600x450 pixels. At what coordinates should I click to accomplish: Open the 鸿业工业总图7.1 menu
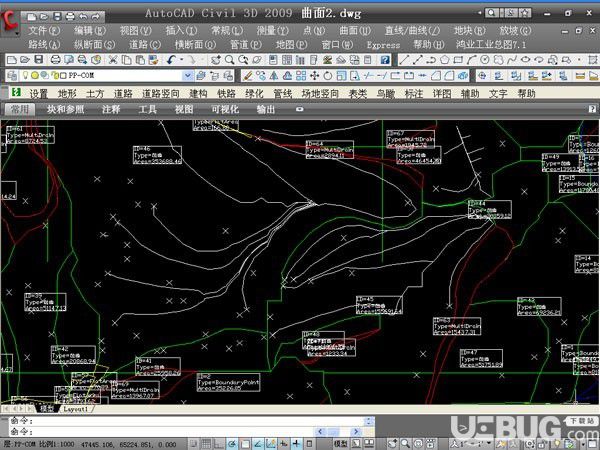(491, 45)
